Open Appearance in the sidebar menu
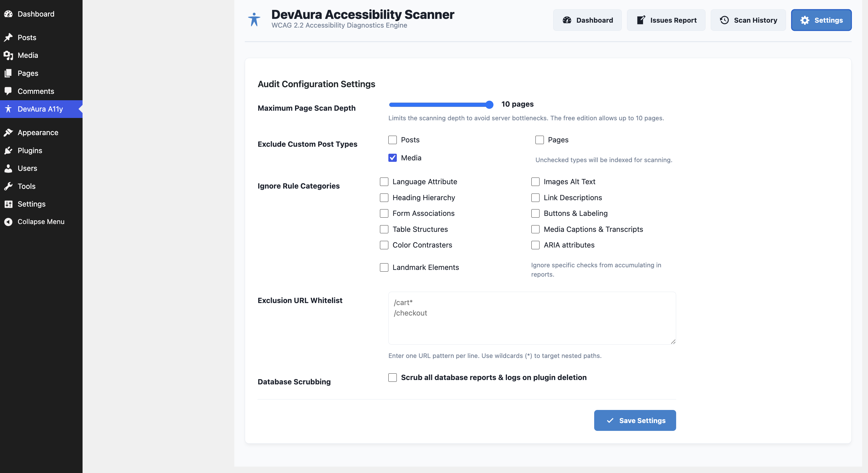Viewport: 868px width, 473px height. [x=41, y=132]
